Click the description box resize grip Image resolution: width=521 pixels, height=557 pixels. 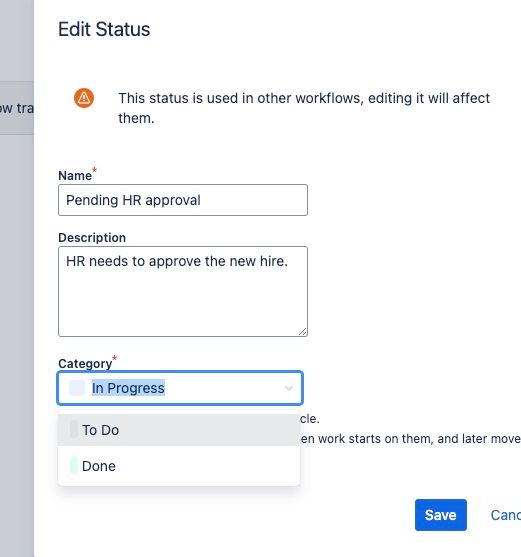(303, 332)
